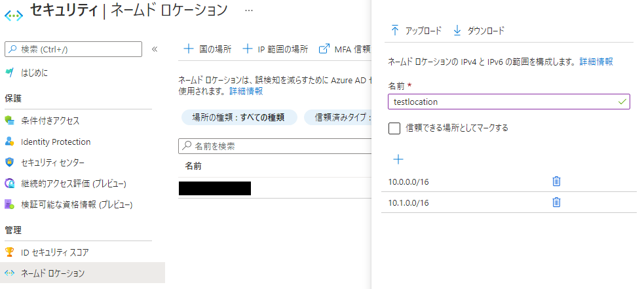Click the はじめに rocket icon
The width and height of the screenshot is (644, 289).
9,73
